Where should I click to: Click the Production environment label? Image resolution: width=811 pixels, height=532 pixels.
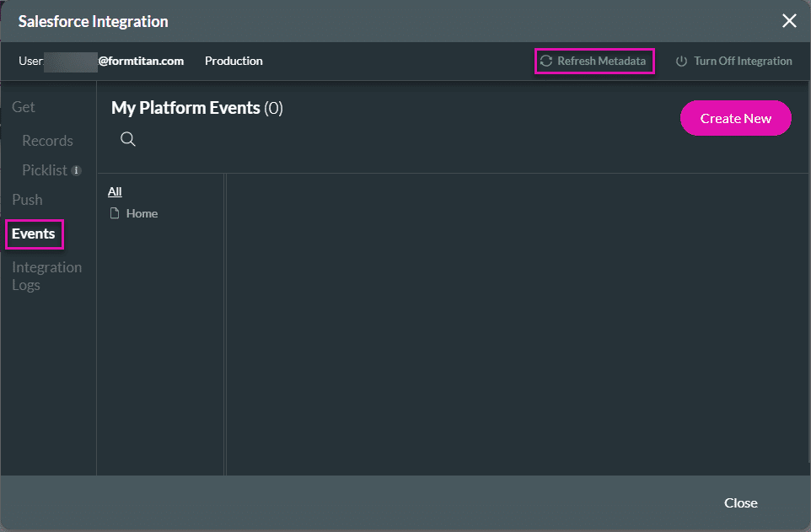tap(234, 61)
